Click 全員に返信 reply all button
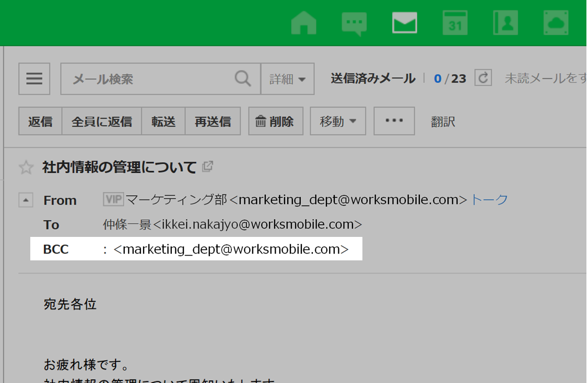The width and height of the screenshot is (588, 383). click(x=102, y=122)
